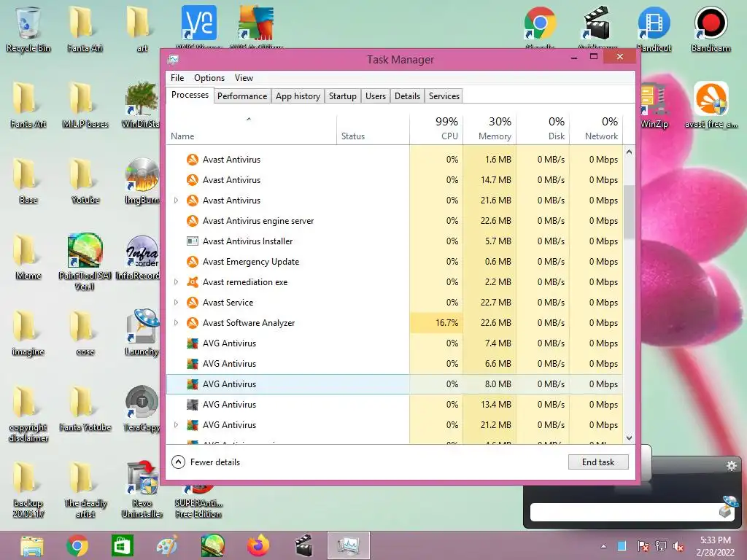The width and height of the screenshot is (747, 560).
Task: Click the Task Manager taskbar button
Action: tap(348, 545)
